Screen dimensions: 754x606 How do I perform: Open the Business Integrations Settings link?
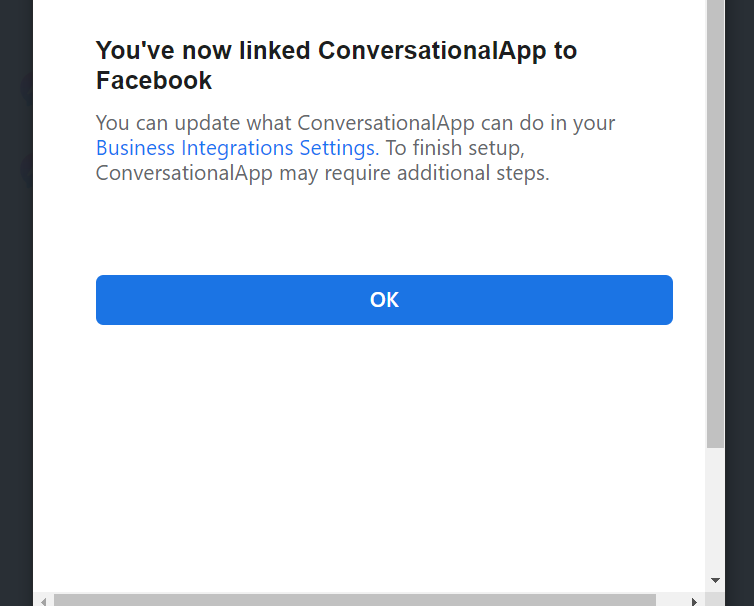click(236, 148)
